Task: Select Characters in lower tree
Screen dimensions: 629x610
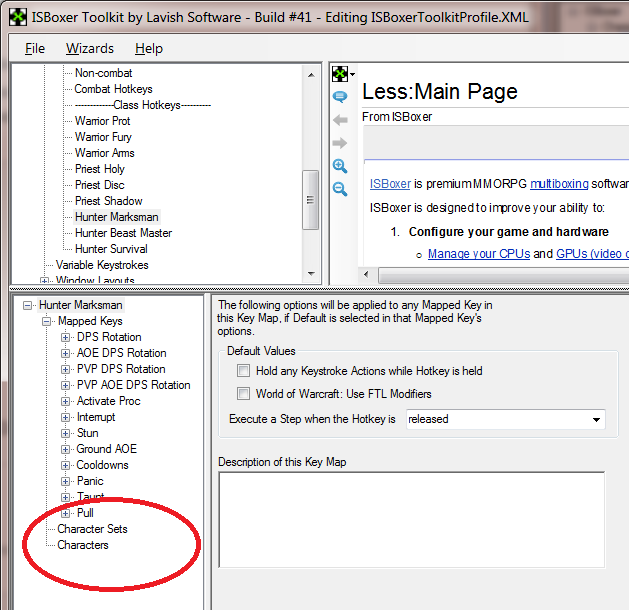Action: 83,545
